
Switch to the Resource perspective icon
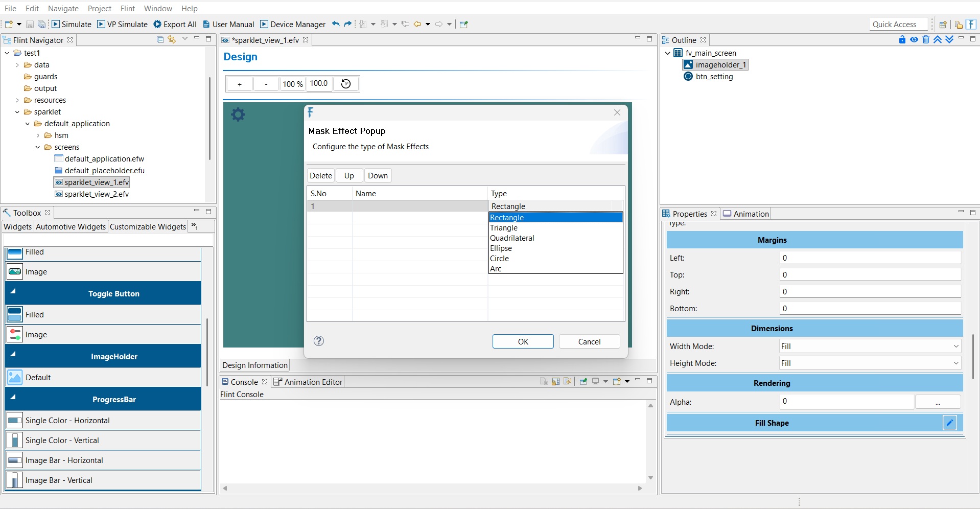pyautogui.click(x=959, y=25)
